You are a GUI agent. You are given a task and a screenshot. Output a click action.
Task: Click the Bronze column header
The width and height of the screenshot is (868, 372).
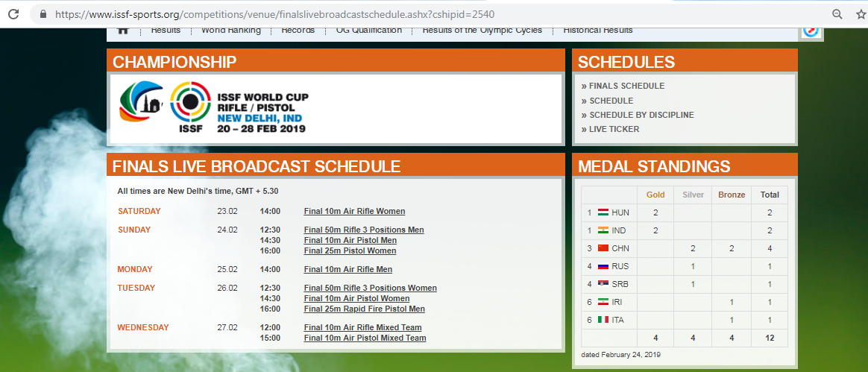[732, 195]
